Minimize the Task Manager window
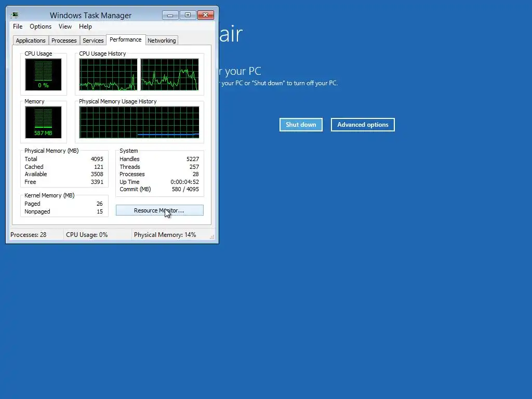Screen dimensions: 532x399 170,15
